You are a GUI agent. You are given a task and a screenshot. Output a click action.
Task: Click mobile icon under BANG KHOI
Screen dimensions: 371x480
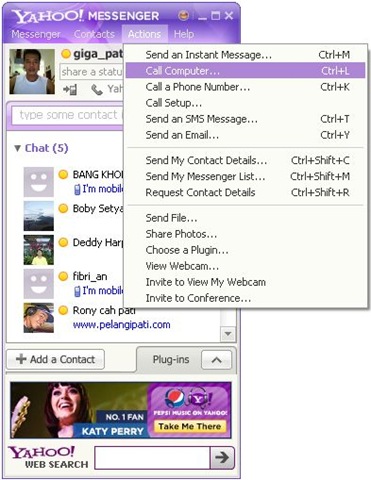(77, 189)
